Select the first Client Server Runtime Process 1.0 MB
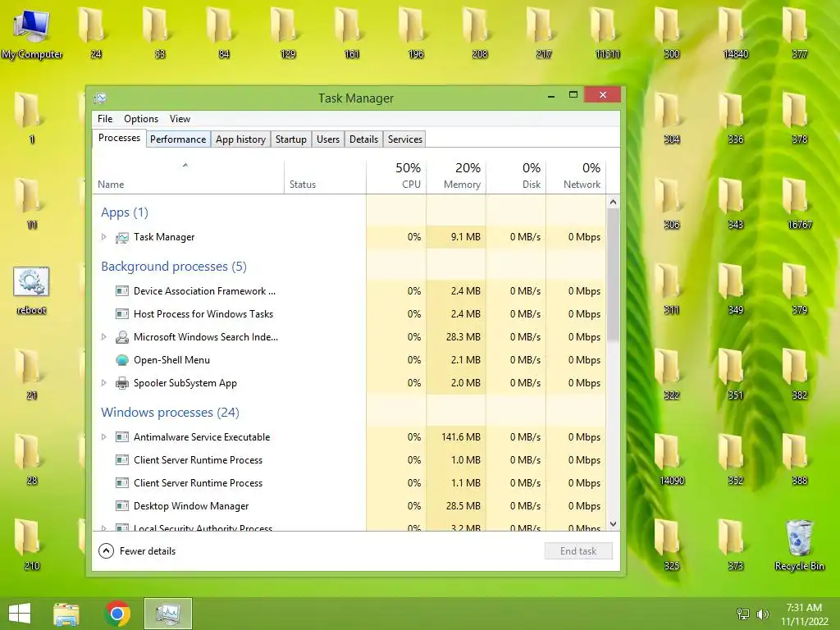Image resolution: width=840 pixels, height=630 pixels. click(x=349, y=460)
